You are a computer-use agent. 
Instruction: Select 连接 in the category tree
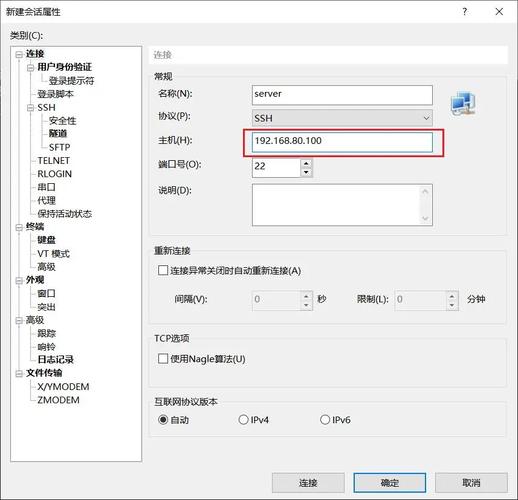[x=35, y=54]
